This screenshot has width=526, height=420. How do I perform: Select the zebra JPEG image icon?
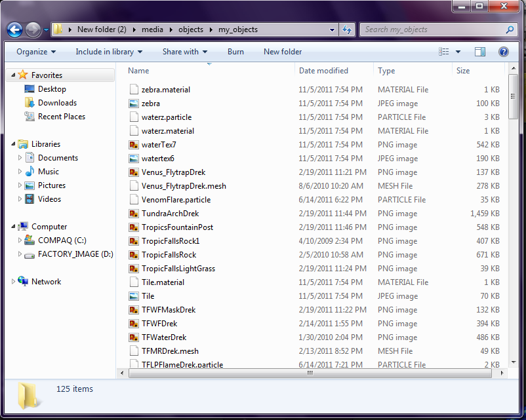click(134, 104)
